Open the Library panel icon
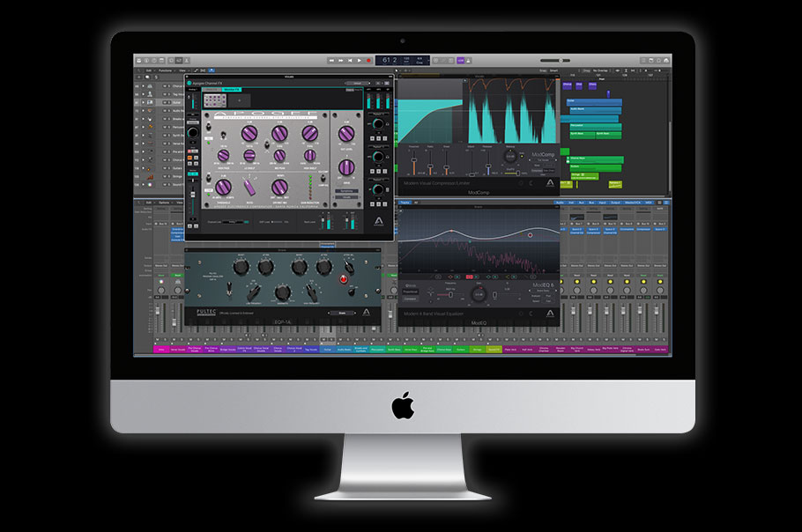802x532 pixels. 138,60
